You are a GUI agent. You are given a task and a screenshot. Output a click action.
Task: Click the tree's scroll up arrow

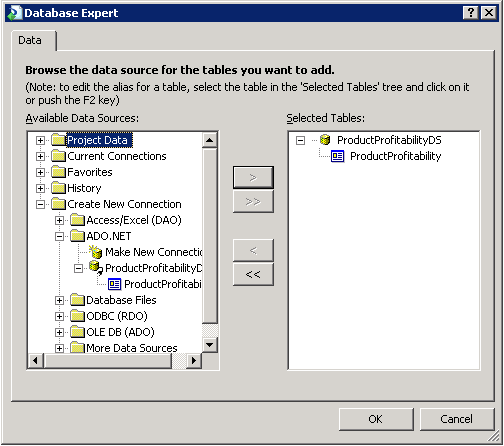click(210, 140)
